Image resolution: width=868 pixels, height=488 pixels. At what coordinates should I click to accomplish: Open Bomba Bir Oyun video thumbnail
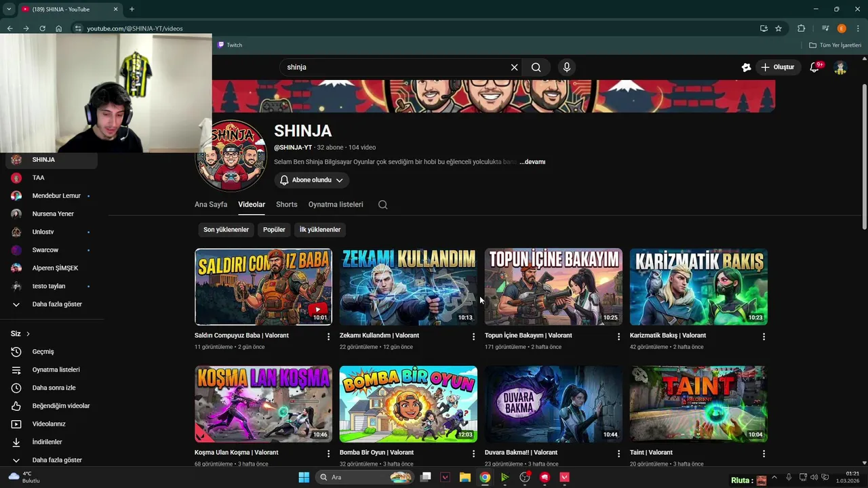[x=408, y=405]
